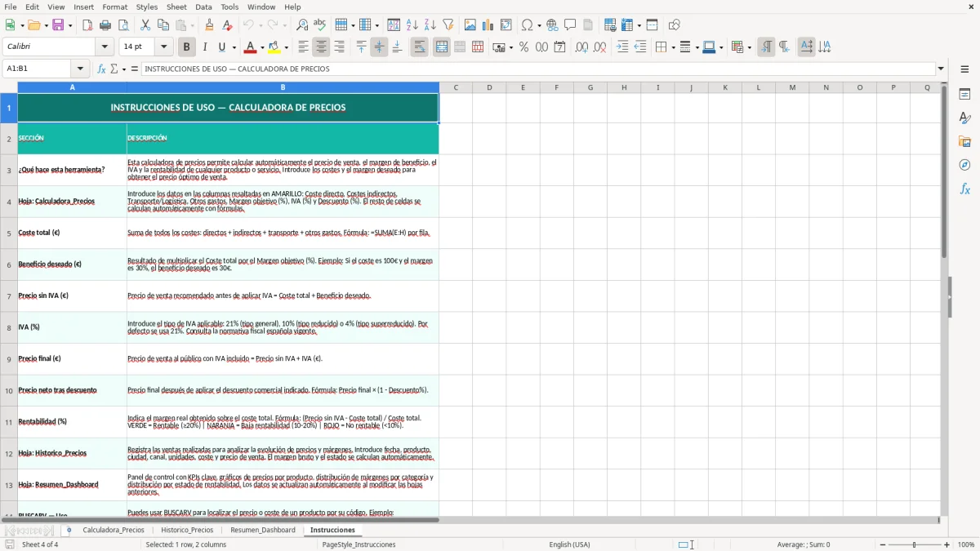Open the sidebar Navigator panel

click(x=964, y=166)
